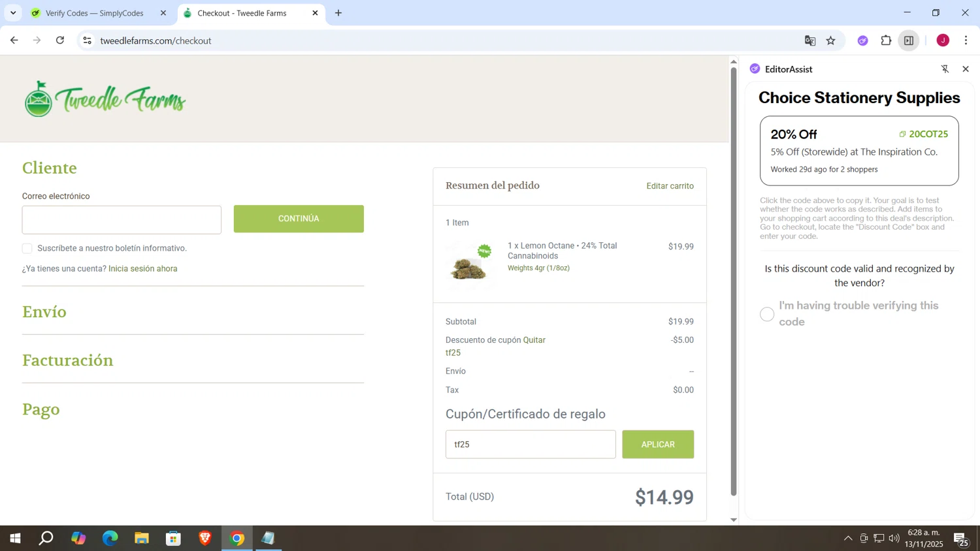Click the Total $14.99 amount
This screenshot has height=551, width=980.
tap(664, 497)
